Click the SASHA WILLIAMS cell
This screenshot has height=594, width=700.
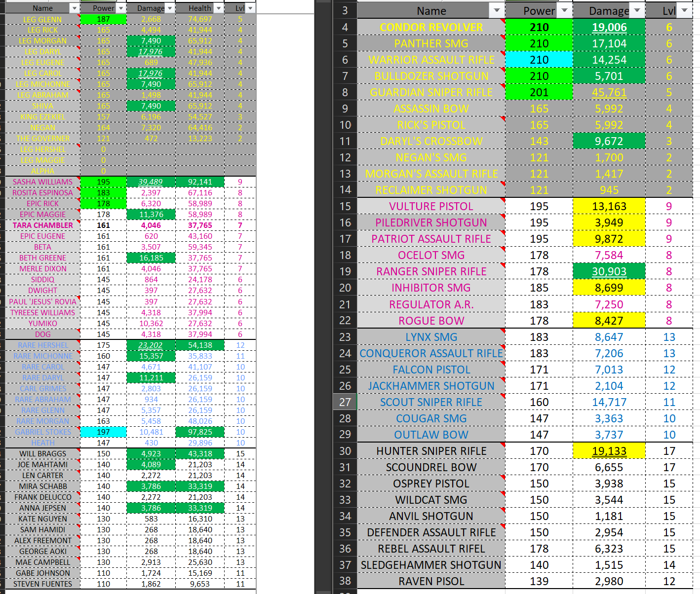tap(42, 182)
